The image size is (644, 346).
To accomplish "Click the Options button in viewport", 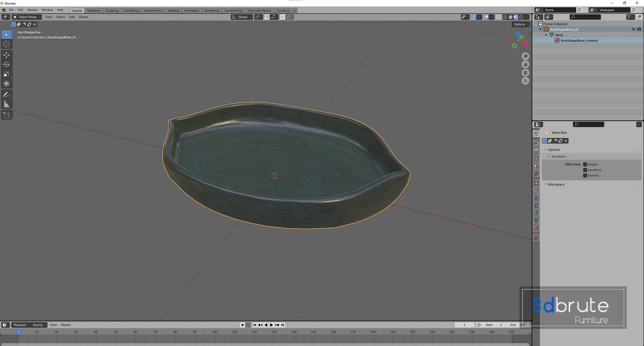I will pos(520,24).
